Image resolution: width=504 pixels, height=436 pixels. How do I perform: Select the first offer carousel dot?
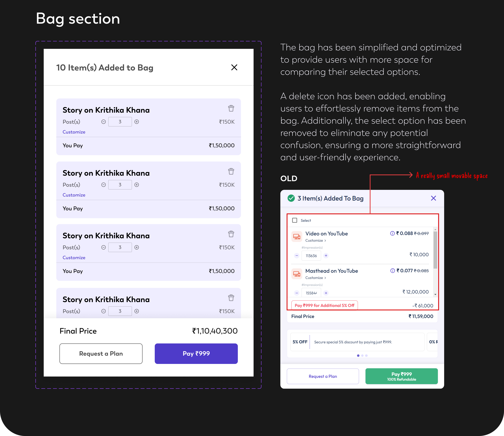pos(358,356)
